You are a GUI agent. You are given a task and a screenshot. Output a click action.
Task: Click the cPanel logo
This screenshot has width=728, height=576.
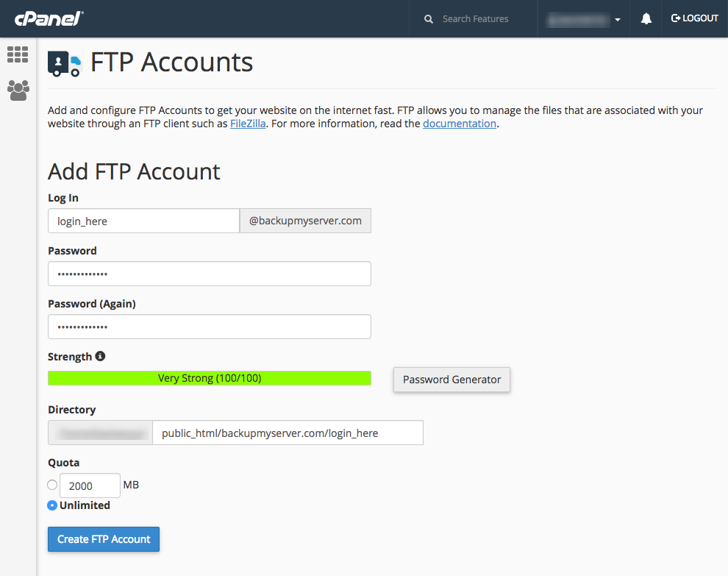(x=49, y=18)
